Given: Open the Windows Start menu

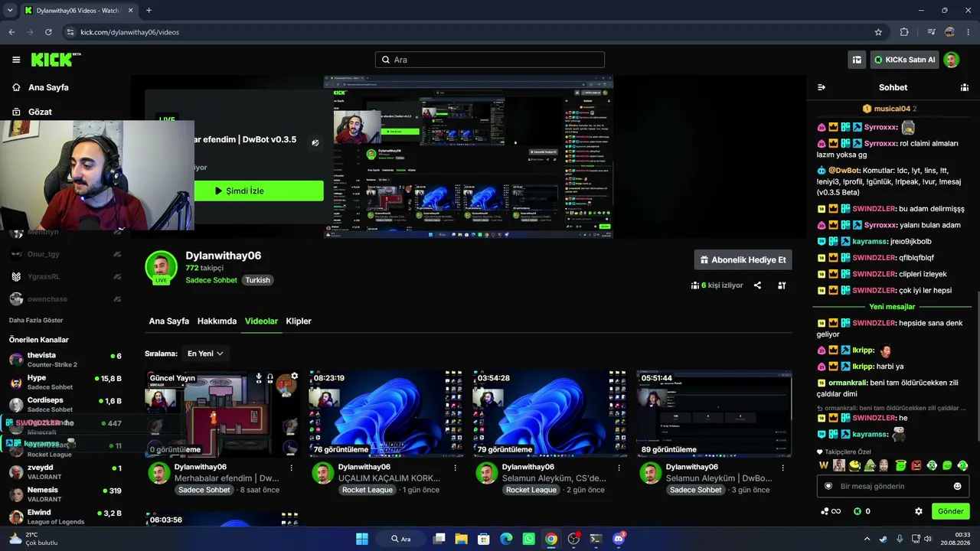Looking at the screenshot, I should [361, 539].
